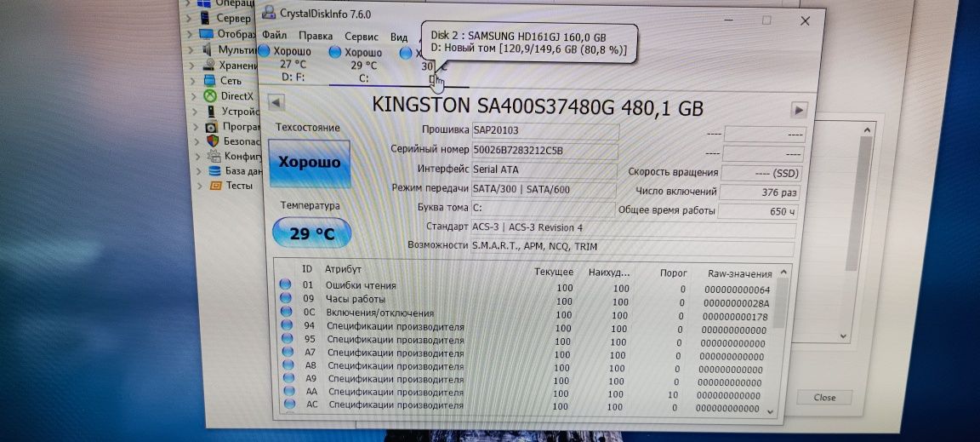The width and height of the screenshot is (980, 442).
Task: Go to previous disk with left arrow button
Action: point(276,103)
